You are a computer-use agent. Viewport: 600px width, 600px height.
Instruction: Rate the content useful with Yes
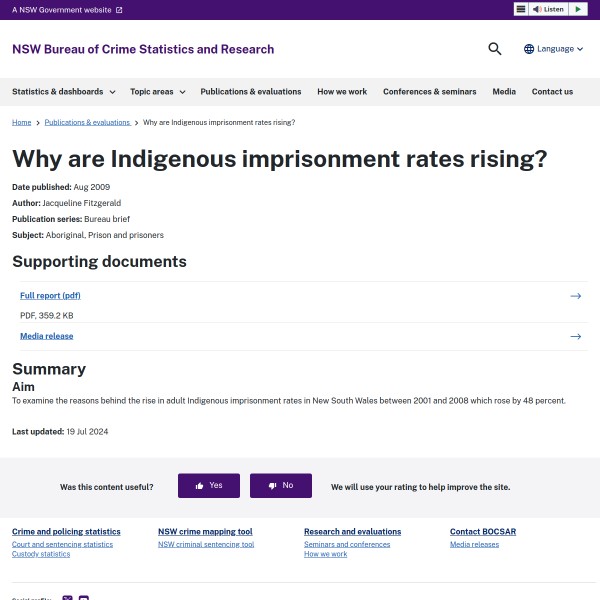[209, 486]
